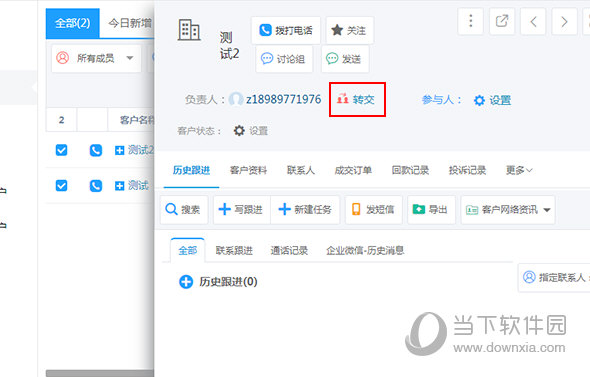Image resolution: width=590 pixels, height=377 pixels.
Task: Open the 参与人 设置 gear
Action: 492,100
